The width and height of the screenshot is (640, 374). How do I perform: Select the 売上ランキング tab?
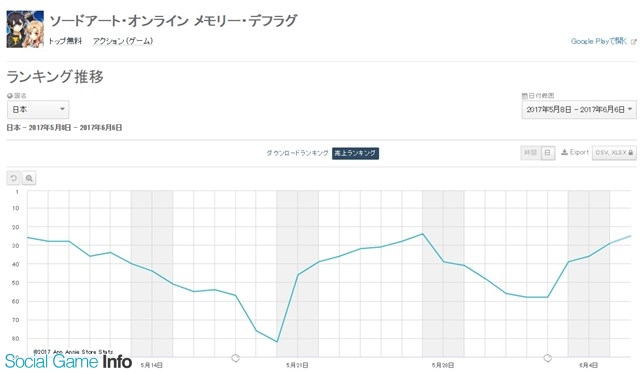click(355, 153)
